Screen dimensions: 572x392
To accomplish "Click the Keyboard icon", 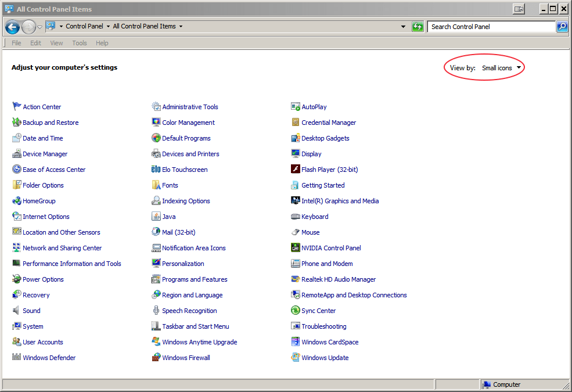I will point(296,216).
